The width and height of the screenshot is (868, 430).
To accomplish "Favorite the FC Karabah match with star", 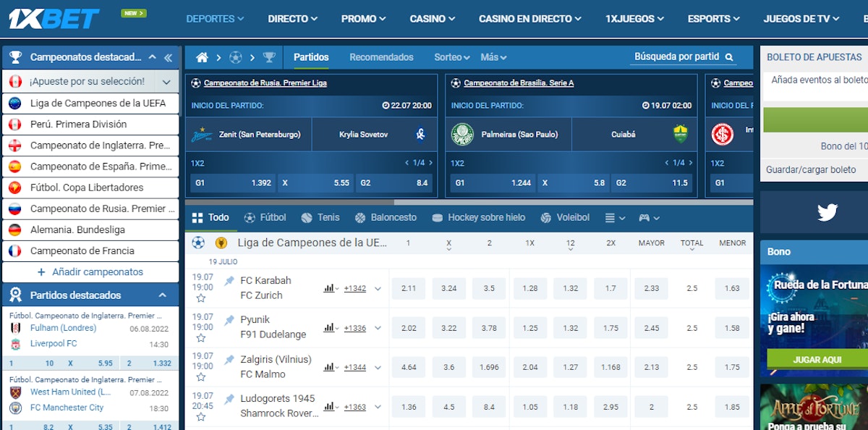I will [201, 298].
